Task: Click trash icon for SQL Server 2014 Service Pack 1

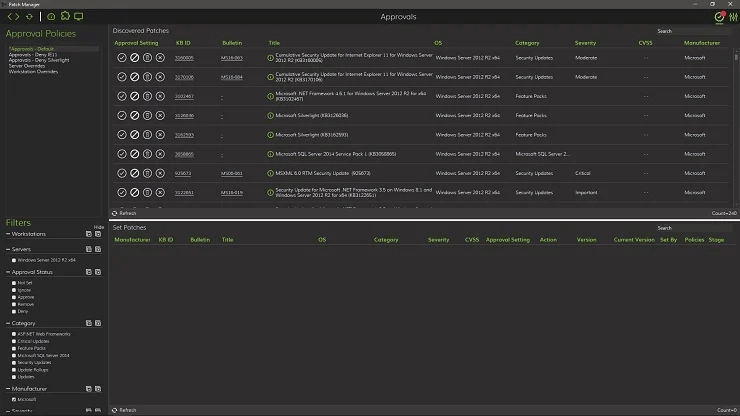Action: [147, 154]
